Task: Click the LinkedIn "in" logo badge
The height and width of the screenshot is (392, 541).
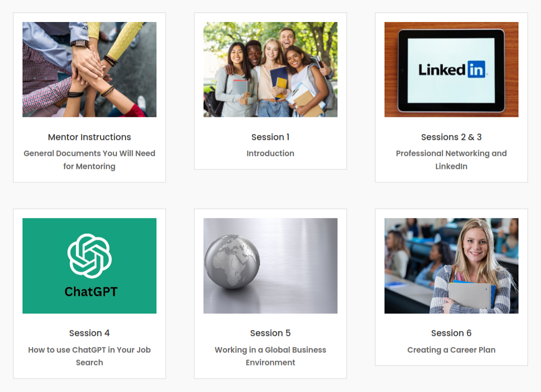Action: point(476,69)
